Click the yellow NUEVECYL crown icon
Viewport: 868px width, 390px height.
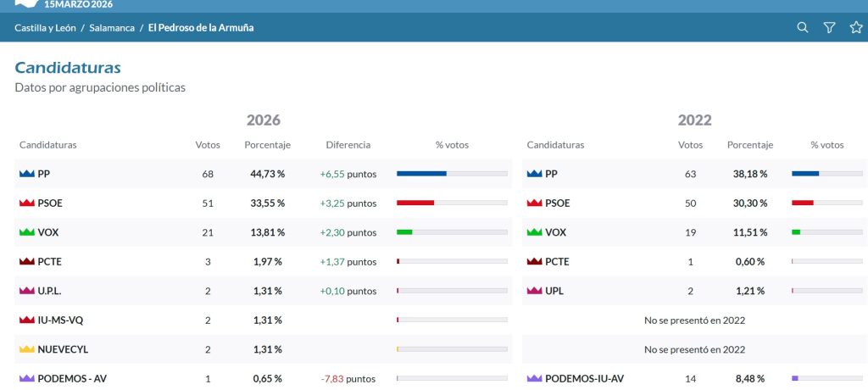click(26, 349)
